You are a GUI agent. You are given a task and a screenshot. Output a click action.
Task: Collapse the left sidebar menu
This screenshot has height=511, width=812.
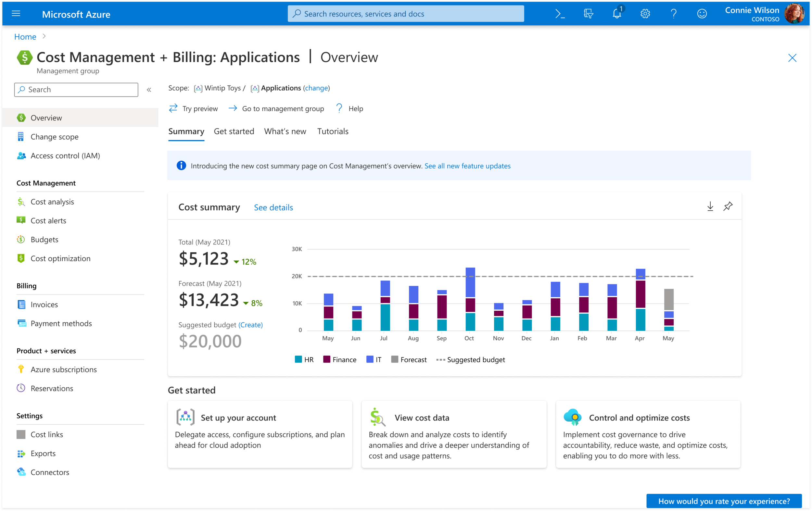[149, 90]
